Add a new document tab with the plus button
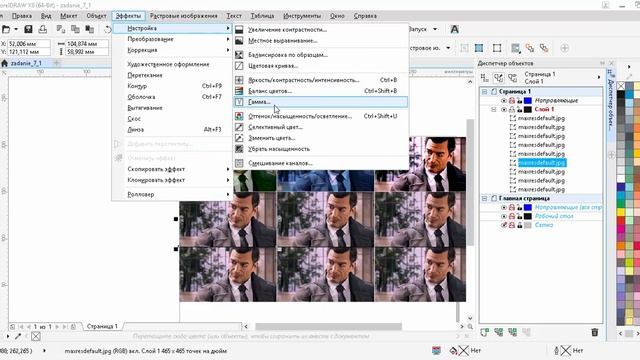This screenshot has height=360, width=640. pos(56,63)
